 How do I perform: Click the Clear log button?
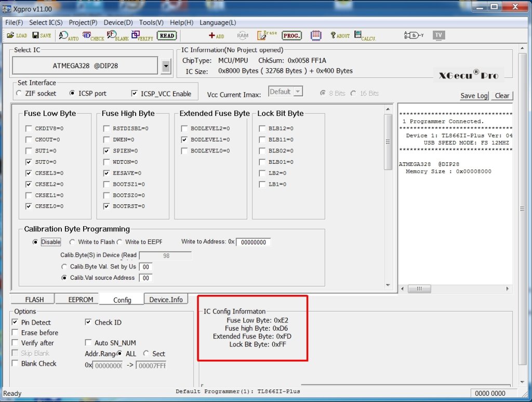click(502, 96)
